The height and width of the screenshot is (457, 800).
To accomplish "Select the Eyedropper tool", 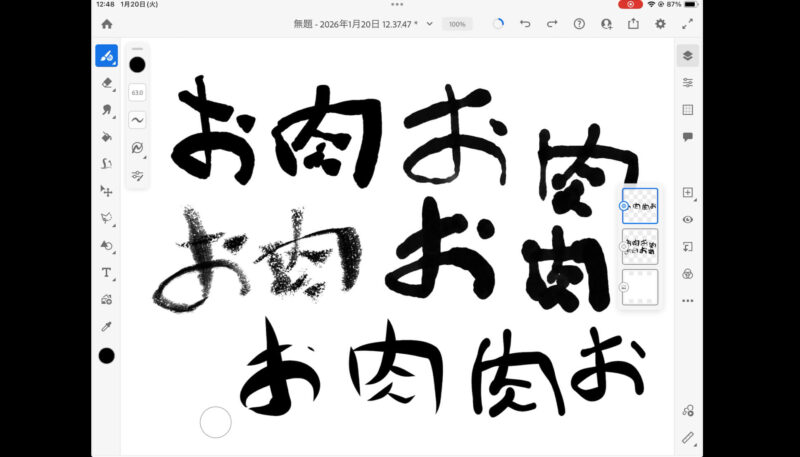I will pyautogui.click(x=107, y=326).
